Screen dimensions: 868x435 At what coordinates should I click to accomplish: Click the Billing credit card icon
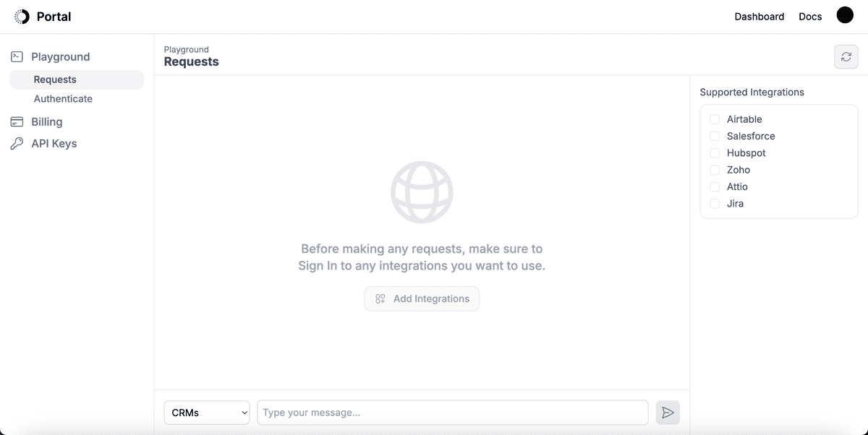point(17,122)
